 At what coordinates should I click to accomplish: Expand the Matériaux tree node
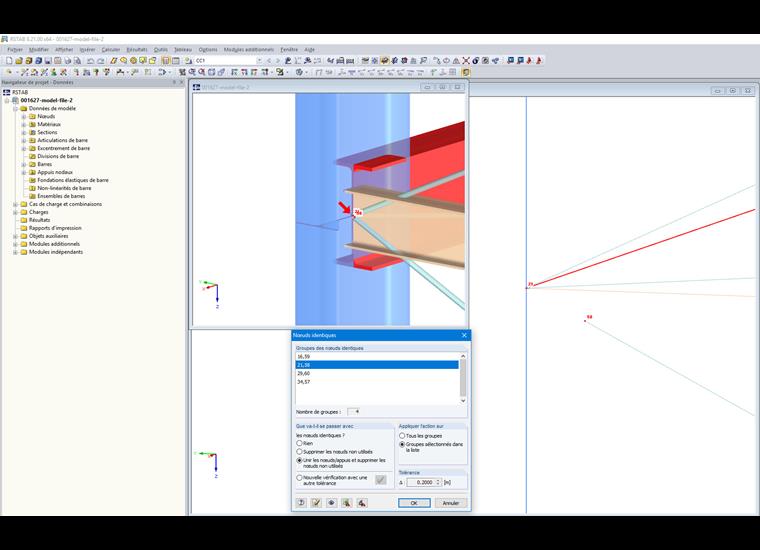tap(24, 125)
